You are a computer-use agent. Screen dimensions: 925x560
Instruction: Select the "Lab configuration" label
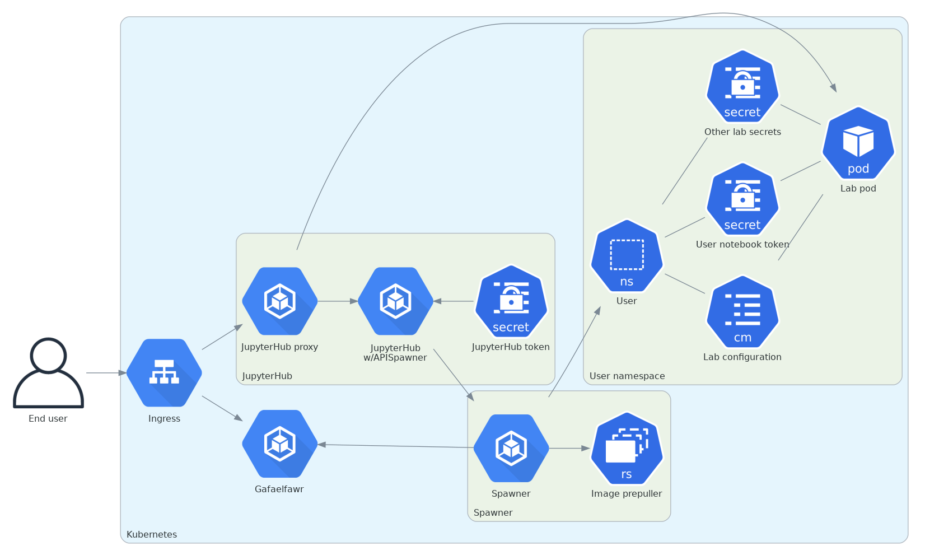click(742, 357)
